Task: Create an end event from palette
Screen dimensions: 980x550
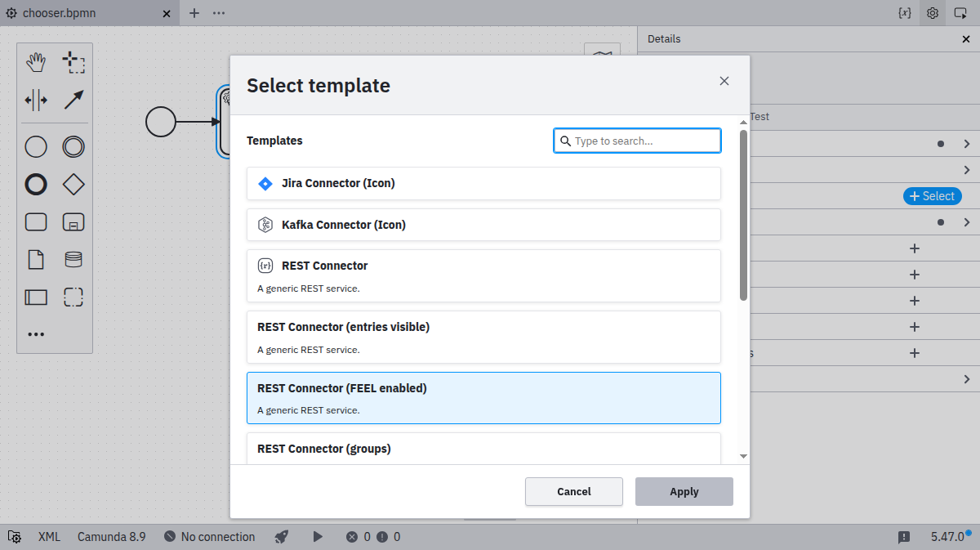Action: coord(36,185)
